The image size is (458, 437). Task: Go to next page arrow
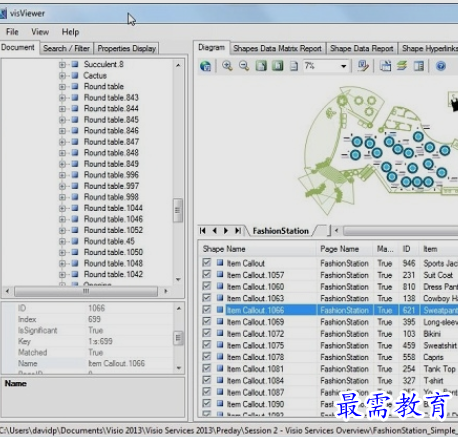pyautogui.click(x=226, y=231)
